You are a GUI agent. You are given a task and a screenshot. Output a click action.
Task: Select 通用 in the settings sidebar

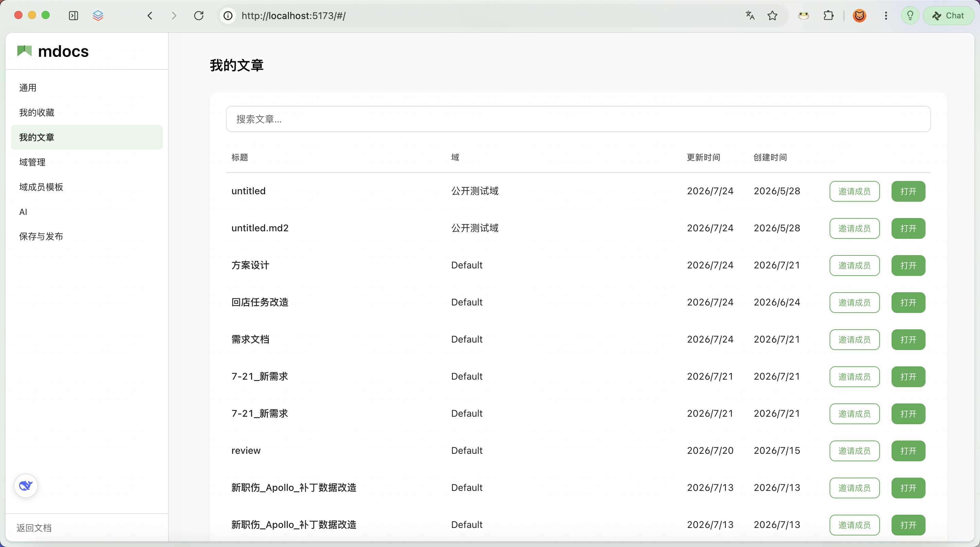point(87,88)
